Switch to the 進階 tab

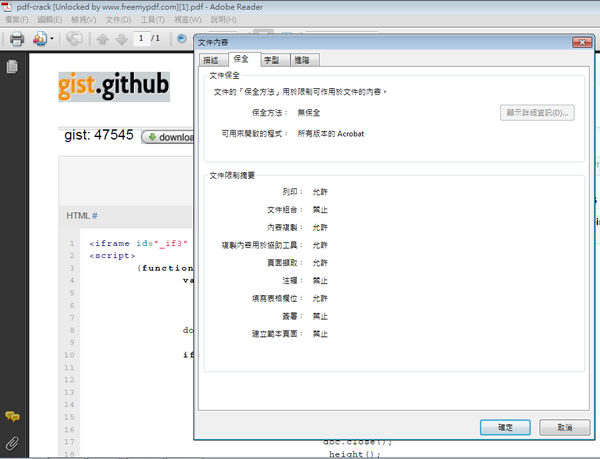pos(304,60)
